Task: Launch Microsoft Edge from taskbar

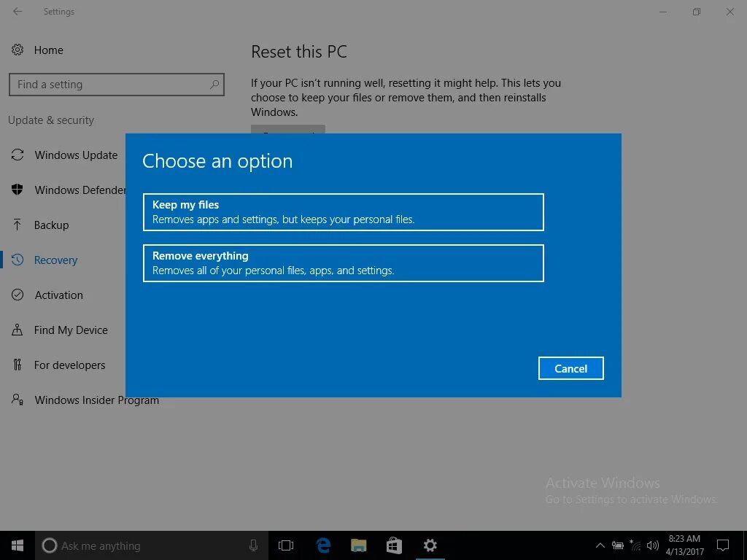Action: pos(323,545)
